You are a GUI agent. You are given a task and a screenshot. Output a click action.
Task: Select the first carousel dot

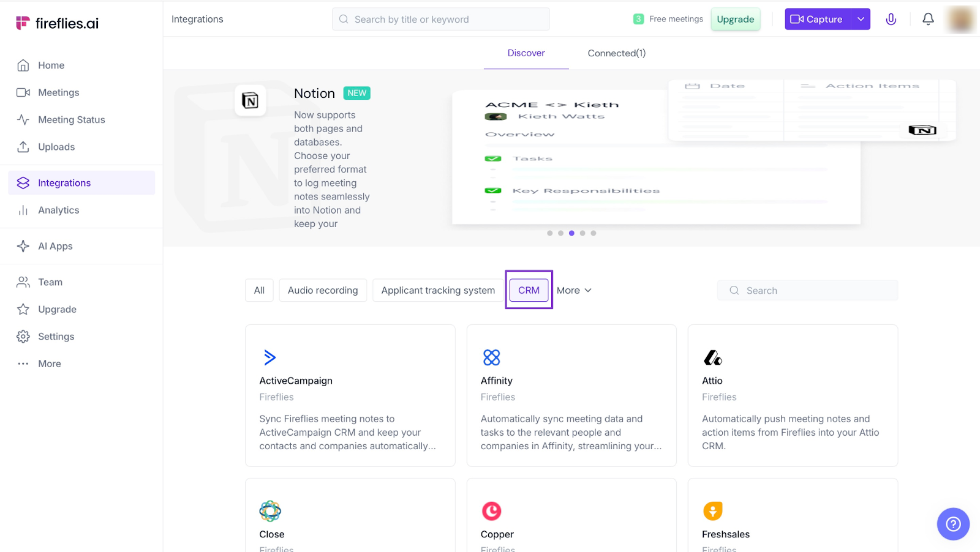click(x=550, y=233)
